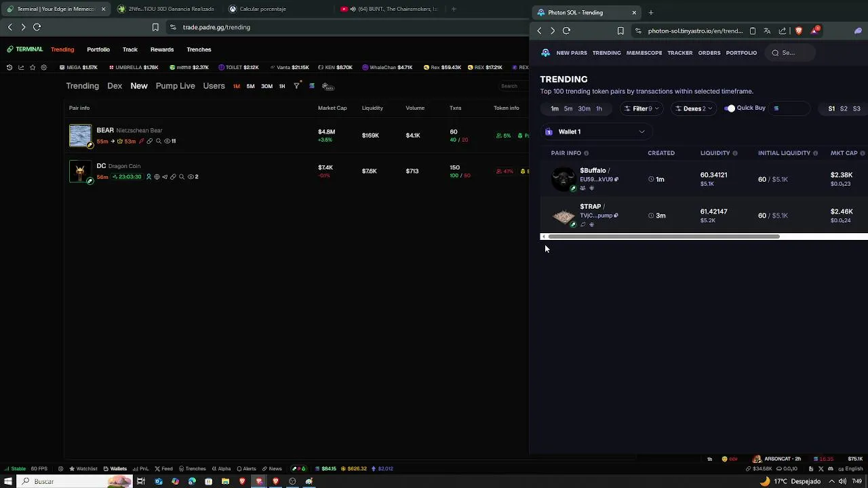Viewport: 868px width, 488px height.
Task: Click the Initial Liquidity info icon
Action: click(x=815, y=153)
